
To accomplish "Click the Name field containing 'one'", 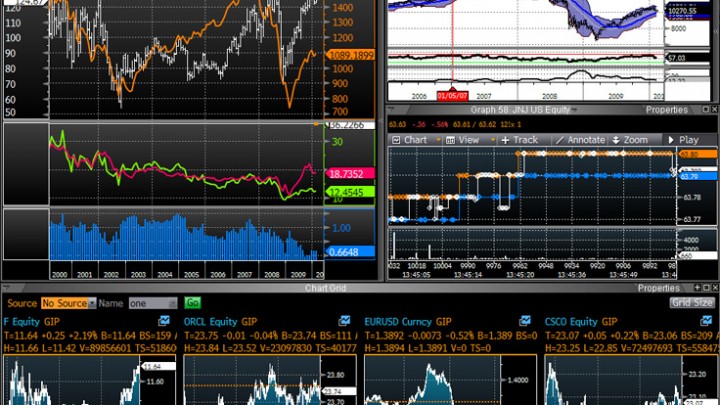I will tap(152, 303).
